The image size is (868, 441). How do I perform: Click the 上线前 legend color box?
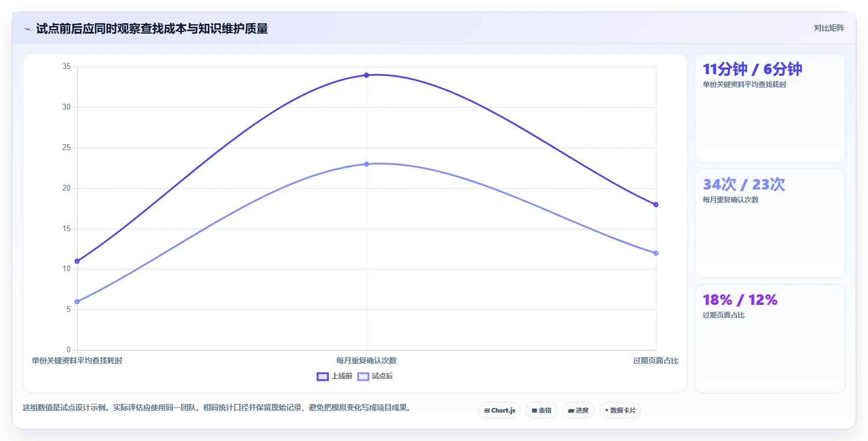click(323, 376)
